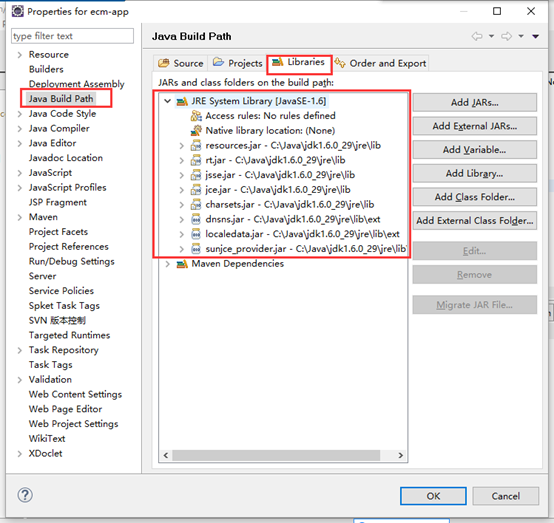The image size is (554, 523).
Task: Click the Add External JARs button
Action: click(475, 126)
